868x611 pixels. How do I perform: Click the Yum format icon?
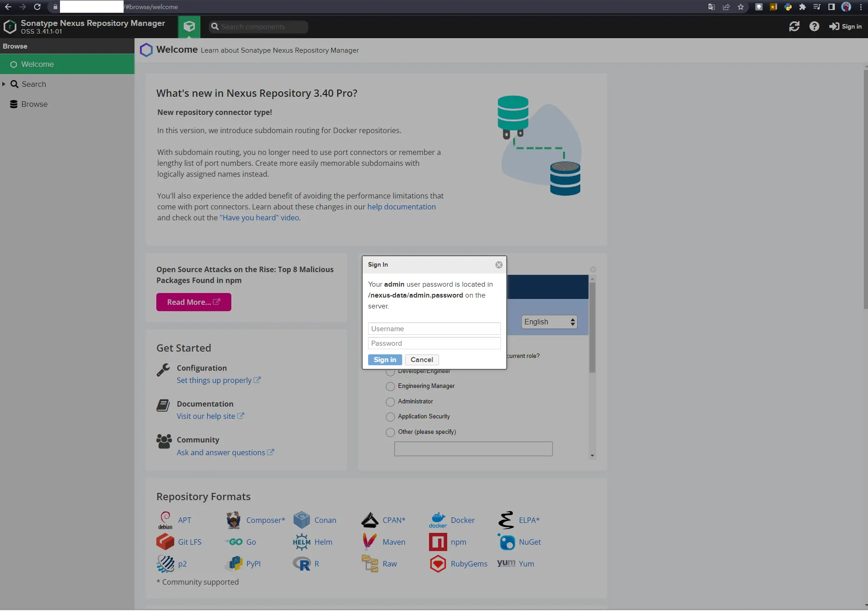click(506, 563)
